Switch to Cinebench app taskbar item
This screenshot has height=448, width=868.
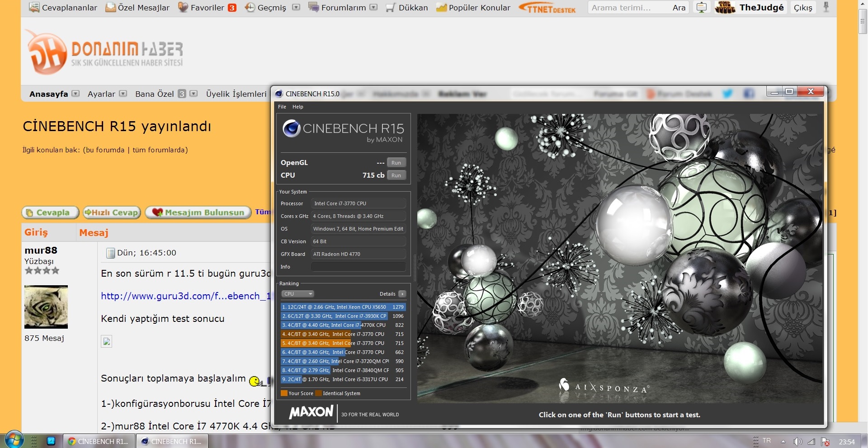pyautogui.click(x=172, y=441)
